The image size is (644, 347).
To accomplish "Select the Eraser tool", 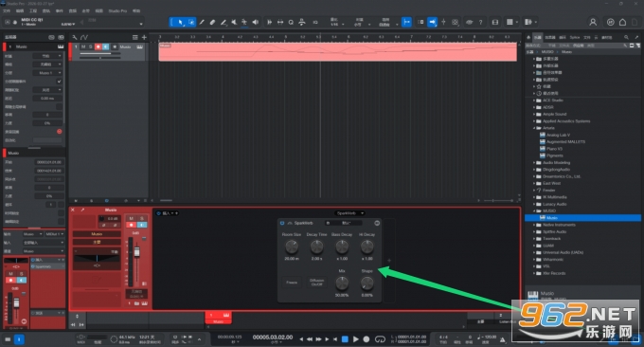I will tap(212, 22).
